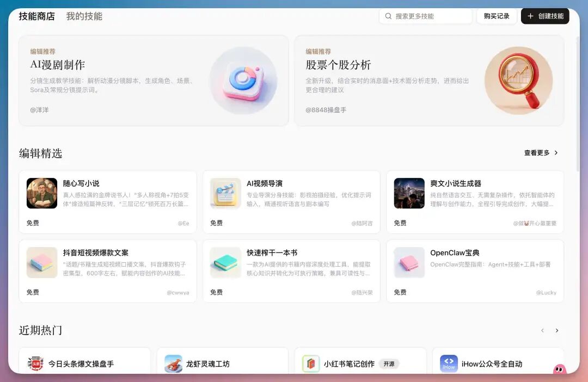Viewport: 588px width, 382px height.
Task: Expand 查看更多 with its chevron arrow
Action: coord(541,153)
